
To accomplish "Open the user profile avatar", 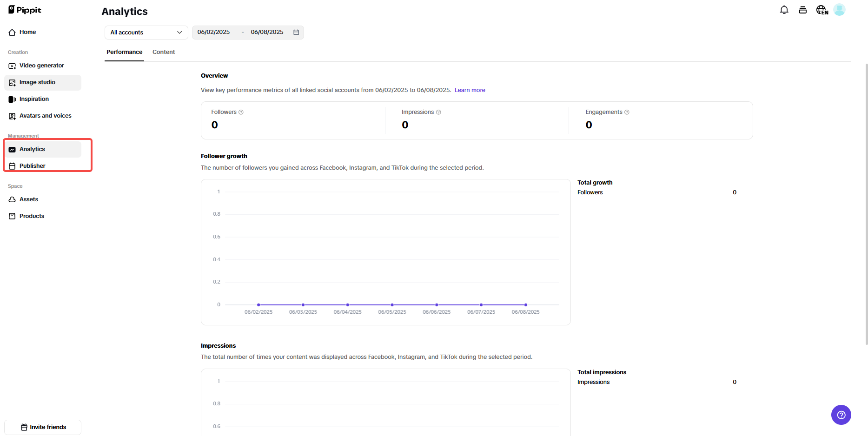I will (839, 10).
